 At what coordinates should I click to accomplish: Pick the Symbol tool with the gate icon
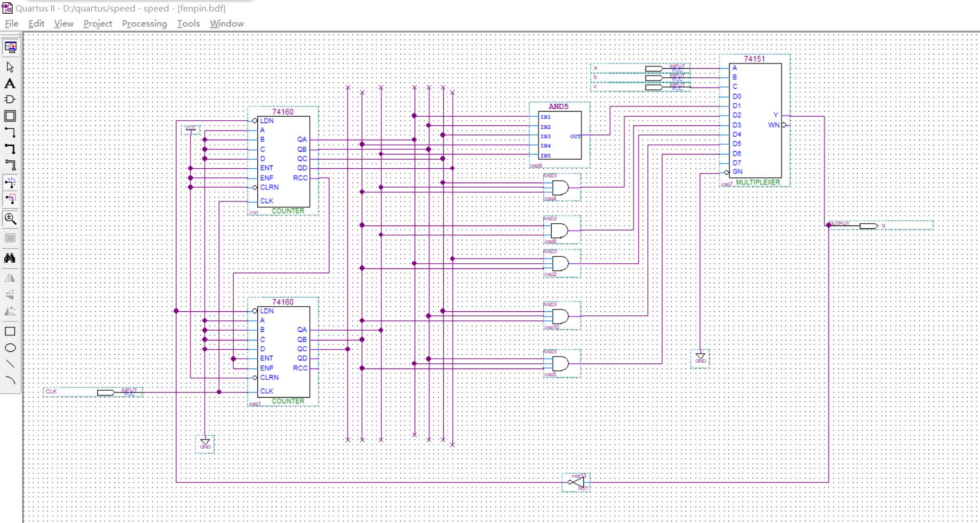(x=10, y=100)
